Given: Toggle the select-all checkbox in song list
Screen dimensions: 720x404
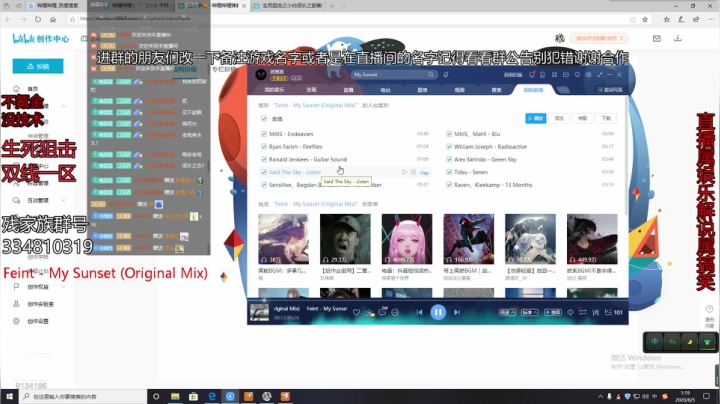Looking at the screenshot, I should (264, 118).
